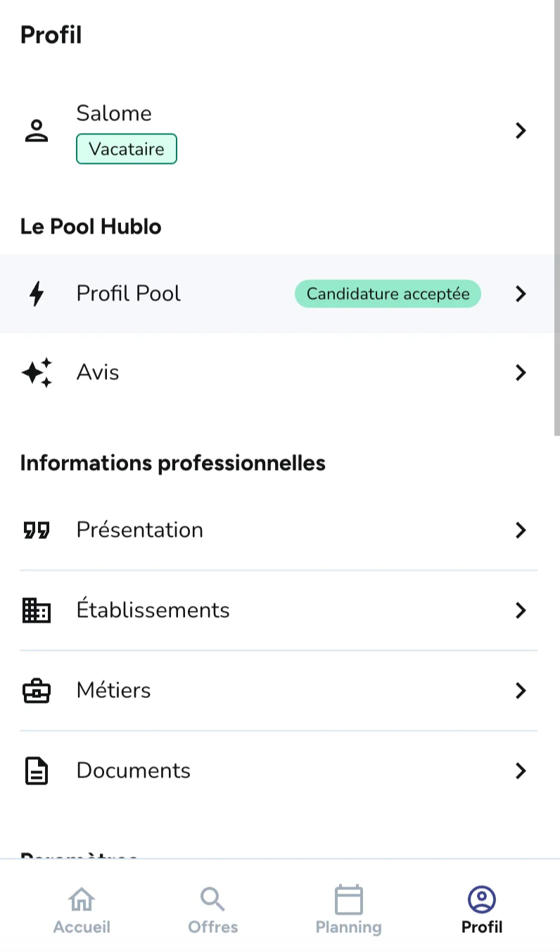The image size is (560, 952).
Task: Switch to the Profil tab
Action: pyautogui.click(x=482, y=909)
